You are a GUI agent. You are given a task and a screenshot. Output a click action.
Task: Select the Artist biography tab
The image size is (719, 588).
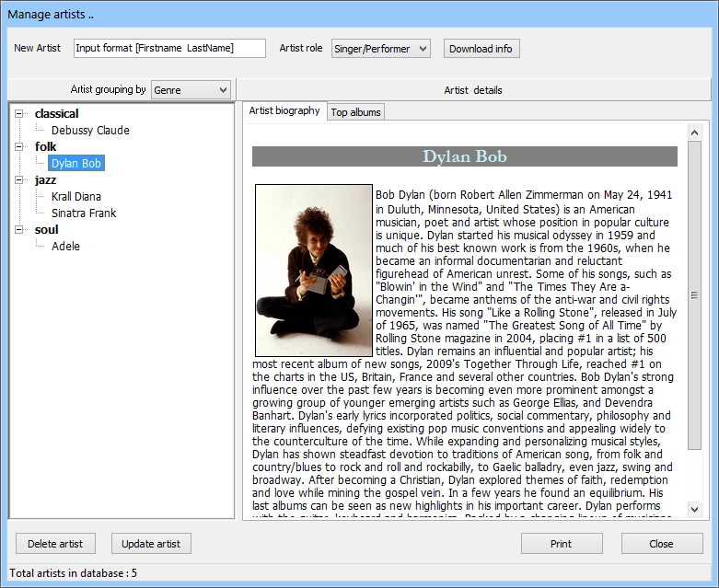(284, 111)
